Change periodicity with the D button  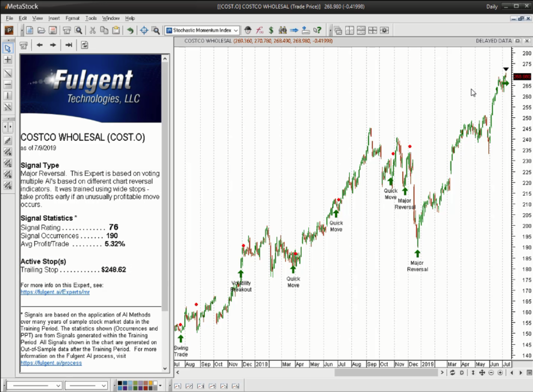click(x=461, y=373)
